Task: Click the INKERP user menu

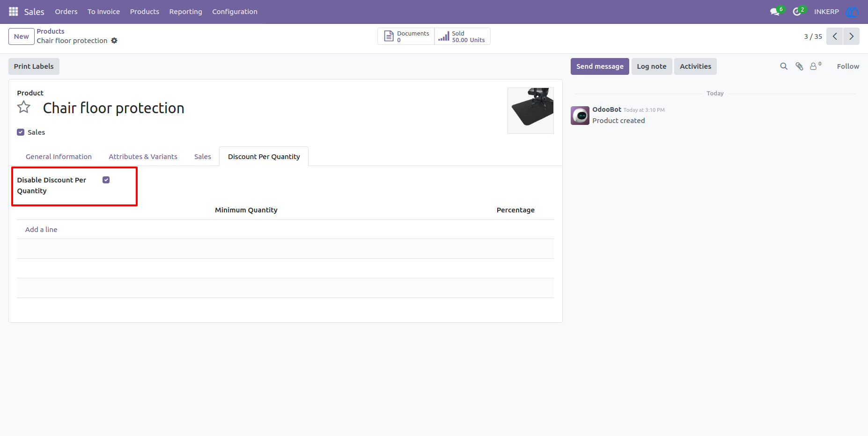Action: click(826, 12)
